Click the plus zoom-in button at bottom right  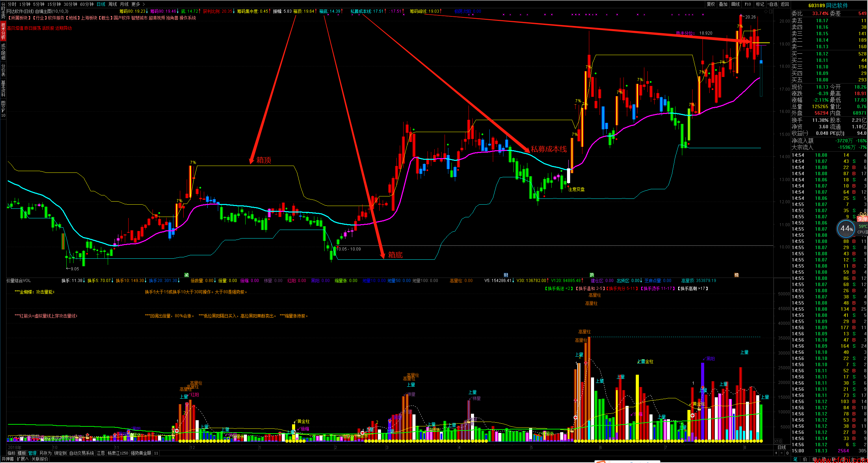pyautogui.click(x=776, y=453)
